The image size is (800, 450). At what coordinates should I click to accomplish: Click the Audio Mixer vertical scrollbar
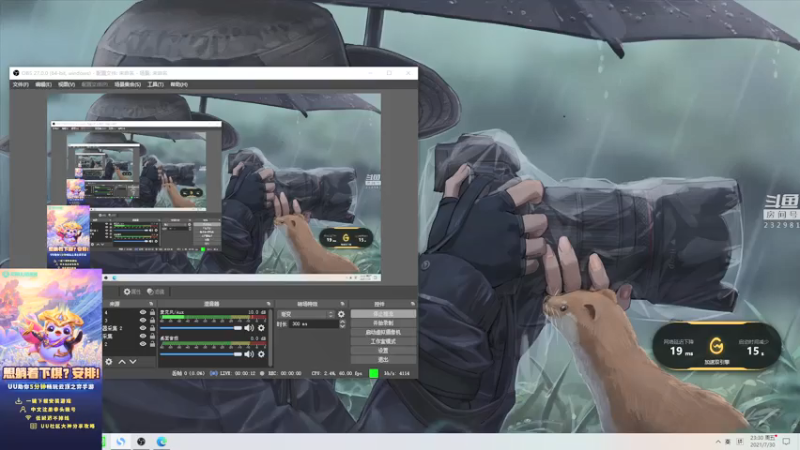[270, 337]
